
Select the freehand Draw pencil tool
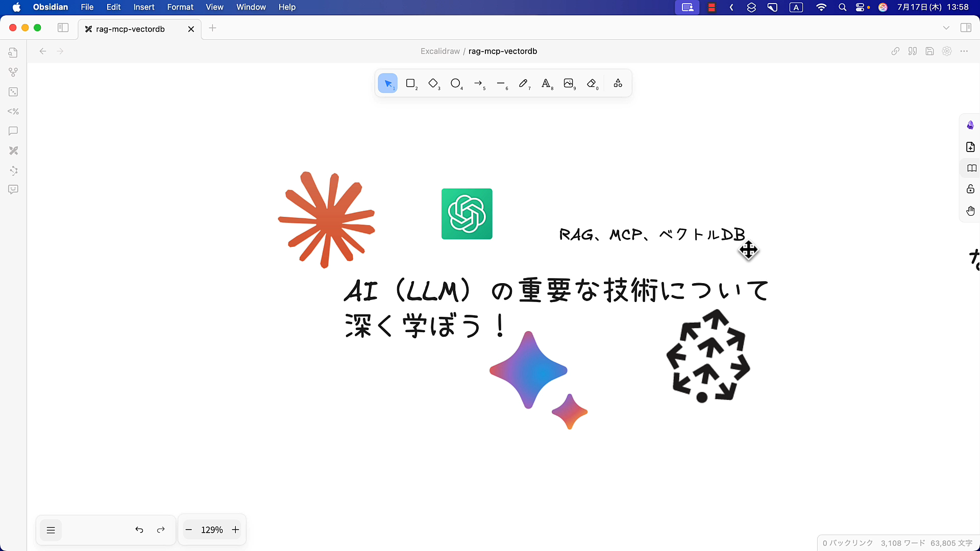click(524, 83)
